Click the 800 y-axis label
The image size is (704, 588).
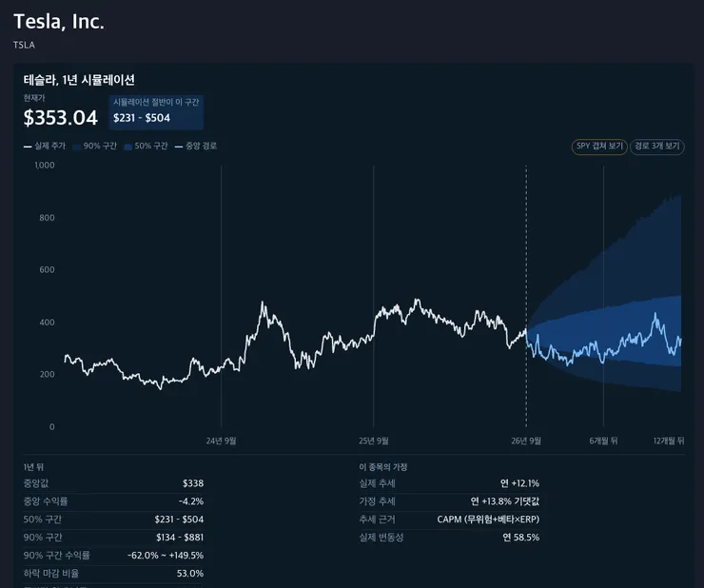pos(47,218)
